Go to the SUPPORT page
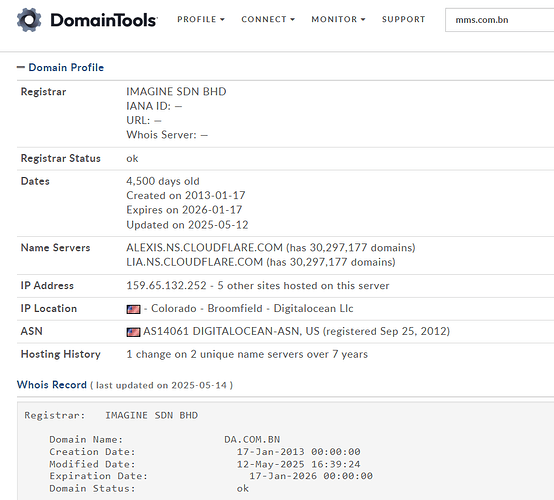Image resolution: width=554 pixels, height=500 pixels. click(403, 19)
